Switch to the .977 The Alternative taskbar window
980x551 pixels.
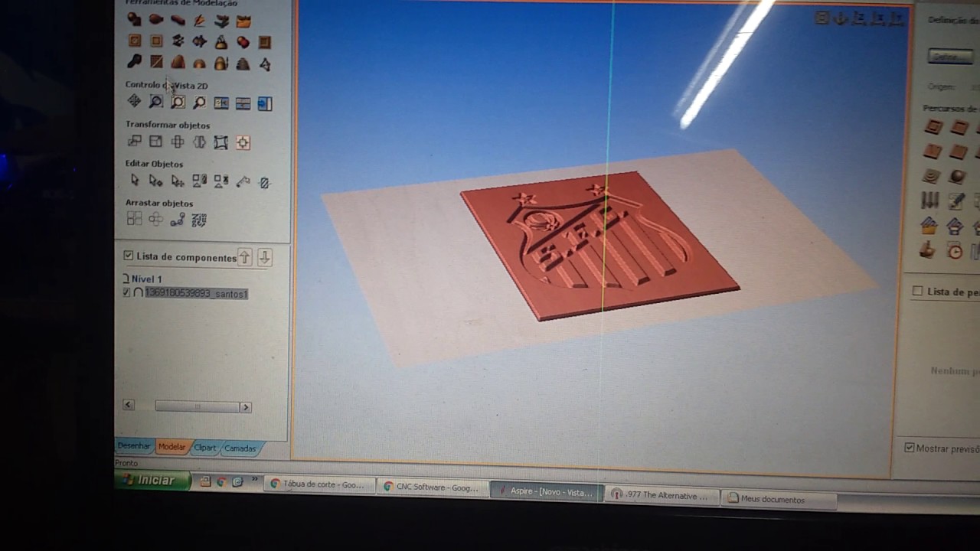click(662, 495)
